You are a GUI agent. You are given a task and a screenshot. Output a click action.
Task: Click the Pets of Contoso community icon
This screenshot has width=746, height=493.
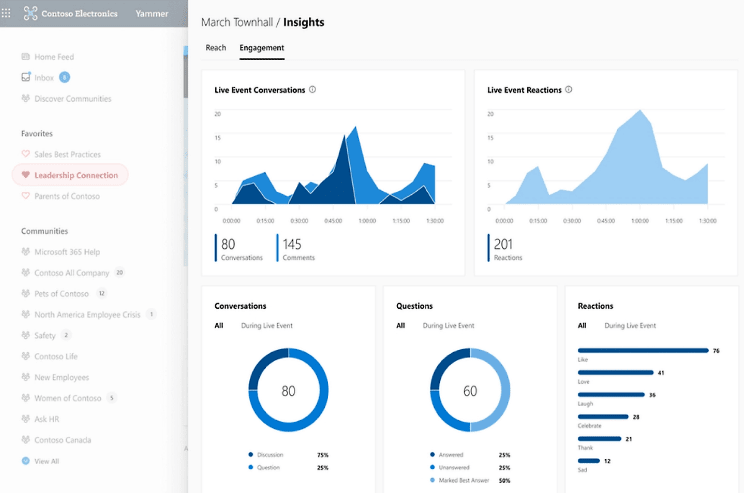tap(26, 293)
